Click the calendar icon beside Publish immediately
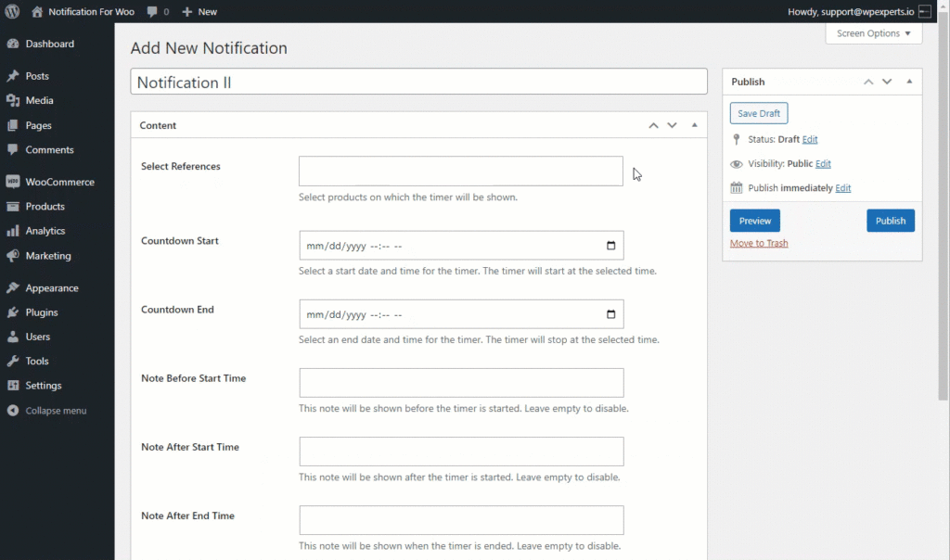The width and height of the screenshot is (950, 560). pos(736,187)
